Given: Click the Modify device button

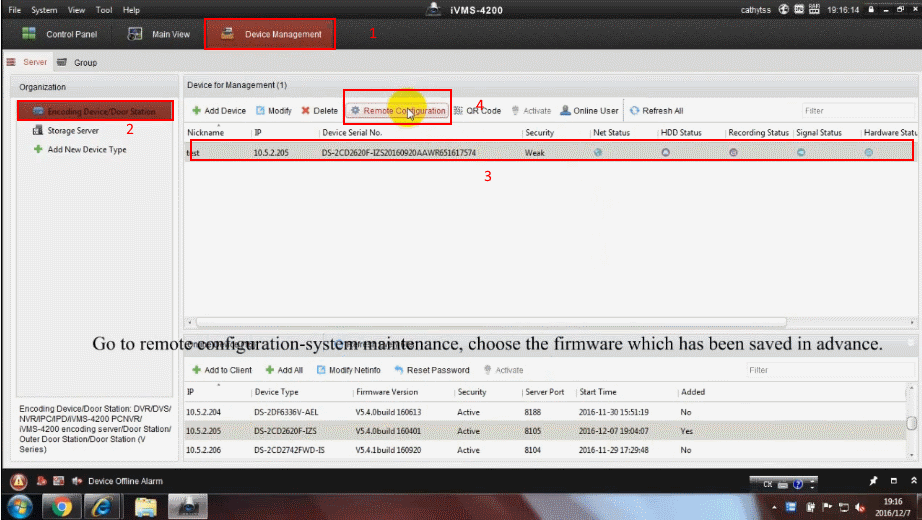Looking at the screenshot, I should pos(274,111).
